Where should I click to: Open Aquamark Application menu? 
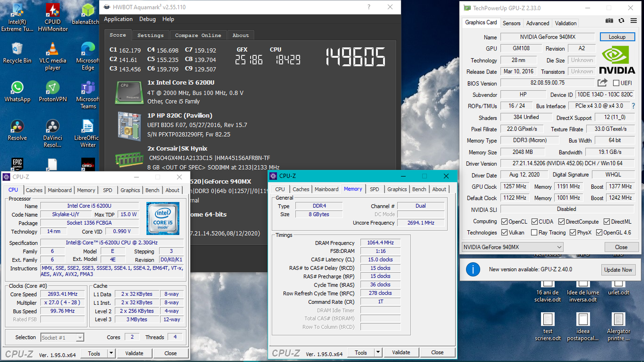click(118, 19)
